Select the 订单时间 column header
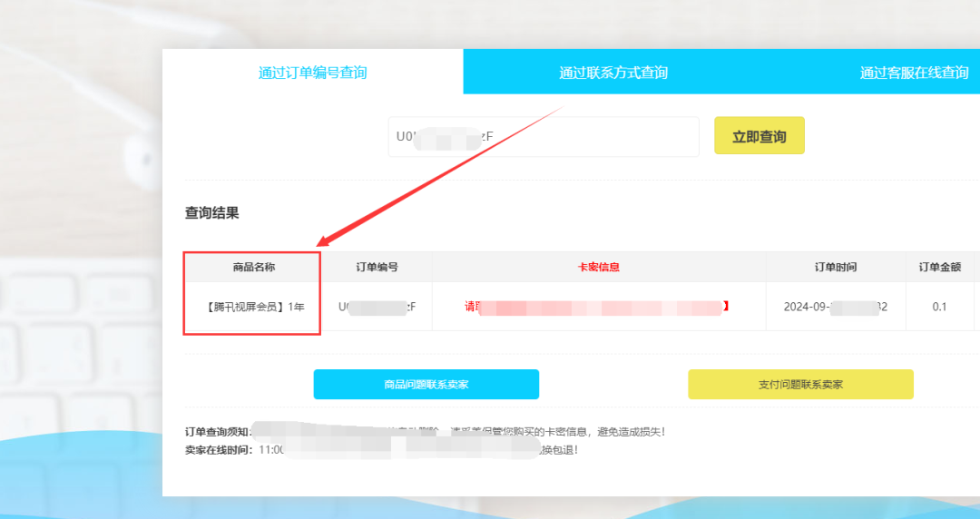The image size is (980, 519). 836,267
